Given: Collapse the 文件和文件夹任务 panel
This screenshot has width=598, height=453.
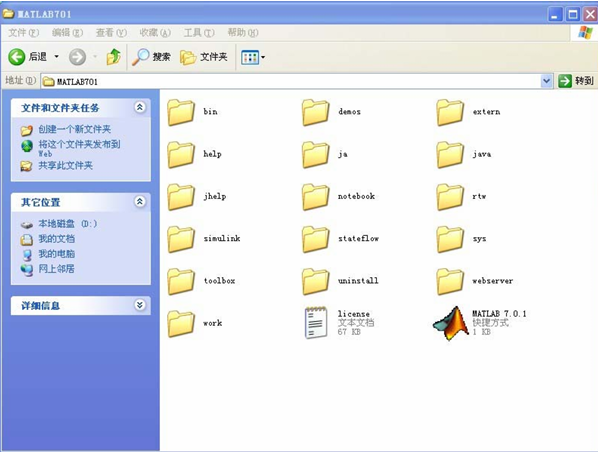Looking at the screenshot, I should 140,107.
